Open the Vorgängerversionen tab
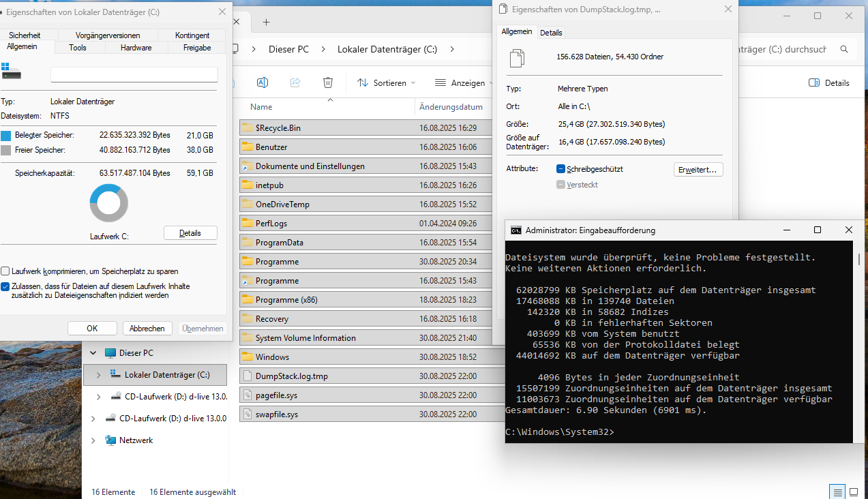The width and height of the screenshot is (868, 499). tap(108, 35)
